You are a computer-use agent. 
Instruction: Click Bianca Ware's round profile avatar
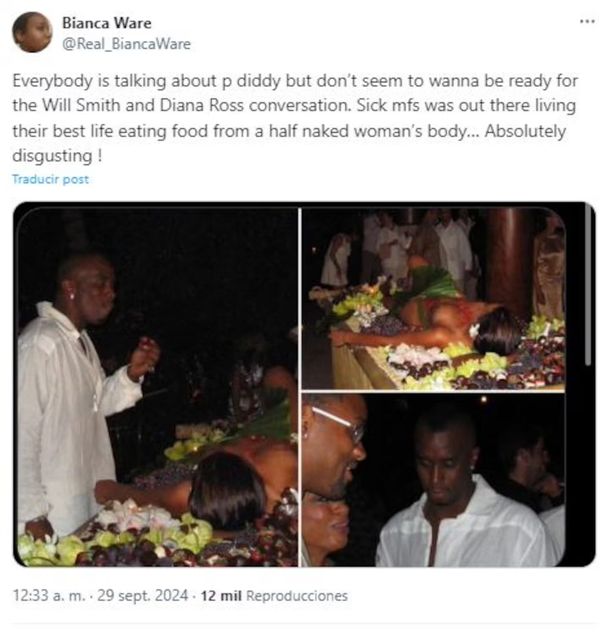pyautogui.click(x=32, y=32)
